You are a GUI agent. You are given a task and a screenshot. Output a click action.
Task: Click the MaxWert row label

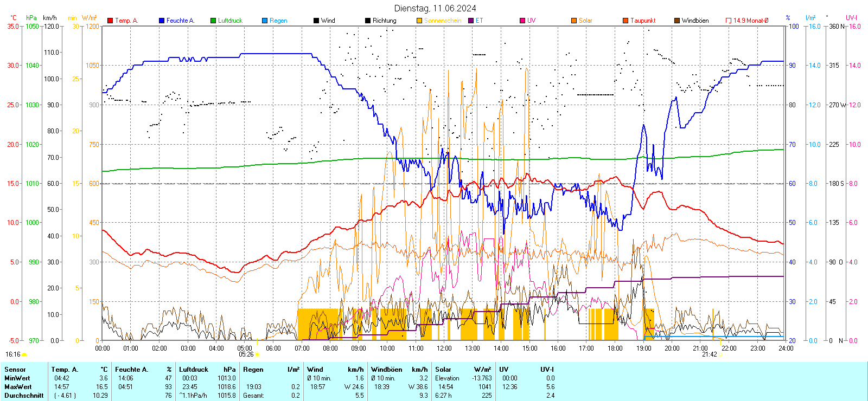click(18, 387)
